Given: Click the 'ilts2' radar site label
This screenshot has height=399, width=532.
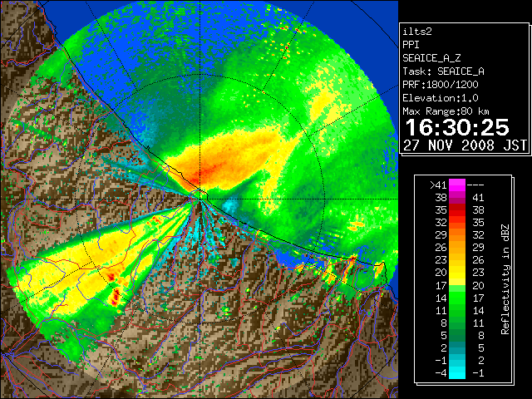Looking at the screenshot, I should 417,32.
